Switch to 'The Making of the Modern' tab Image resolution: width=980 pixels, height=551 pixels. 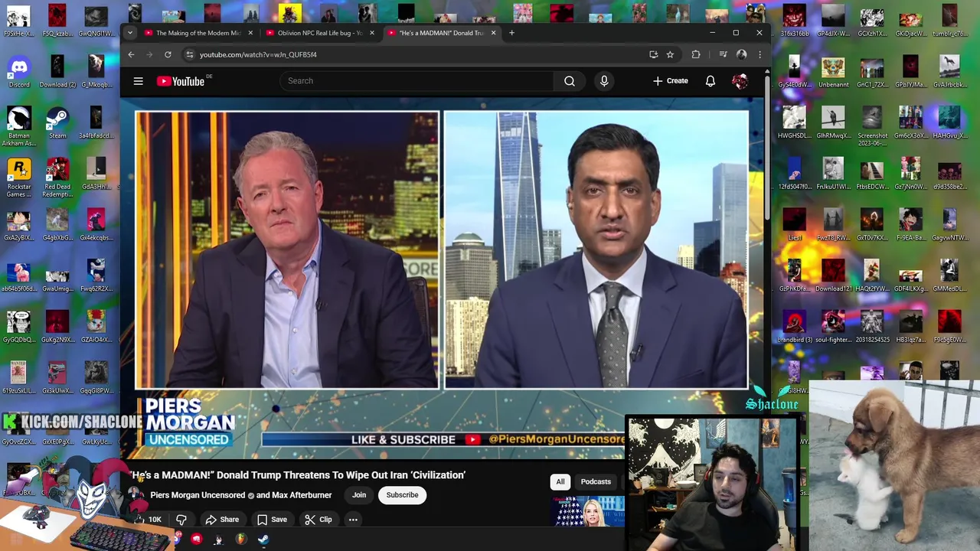(x=198, y=33)
